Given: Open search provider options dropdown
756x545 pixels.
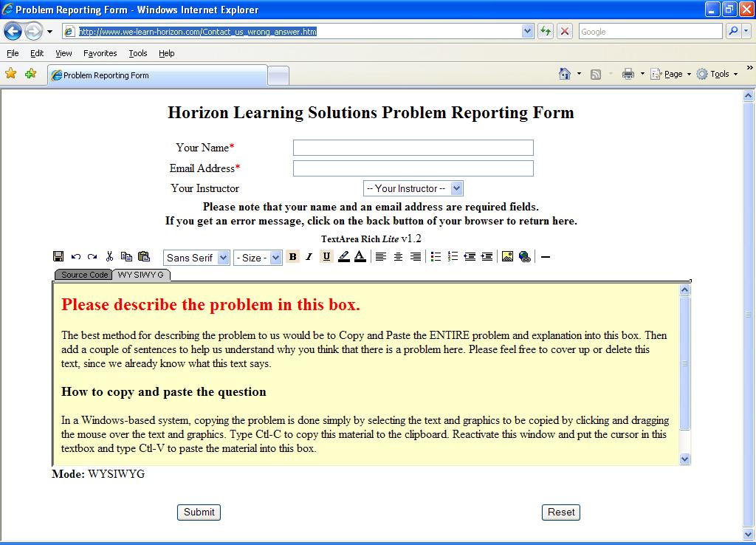Looking at the screenshot, I should click(746, 31).
